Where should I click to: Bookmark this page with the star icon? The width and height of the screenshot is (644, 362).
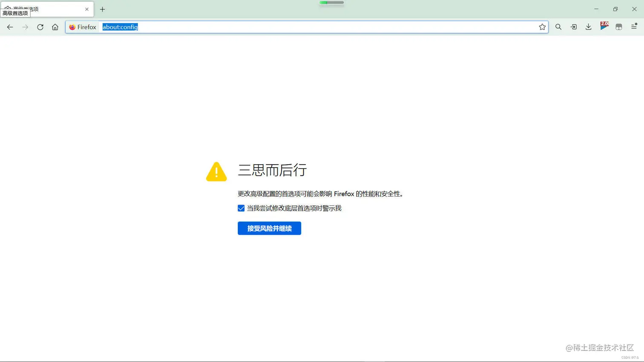click(542, 27)
